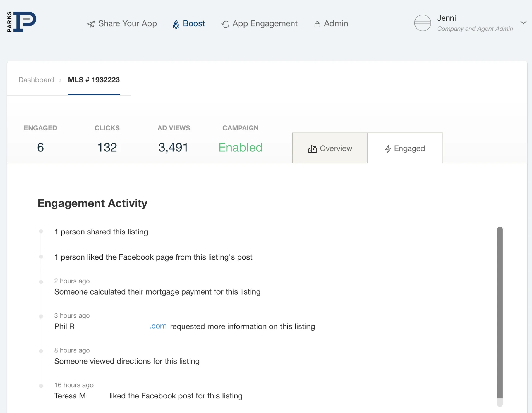The width and height of the screenshot is (532, 413).
Task: Click the Admin lock icon
Action: coord(317,24)
